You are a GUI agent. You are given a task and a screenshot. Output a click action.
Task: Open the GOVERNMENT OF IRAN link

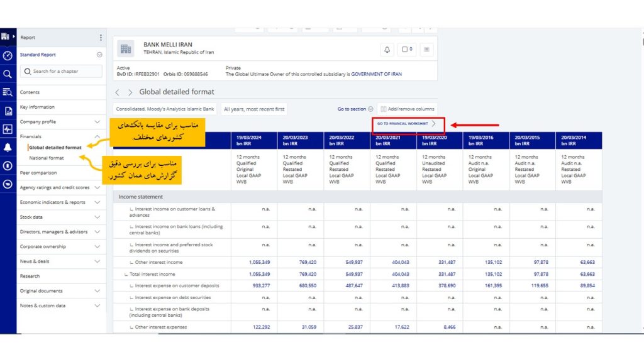click(377, 74)
